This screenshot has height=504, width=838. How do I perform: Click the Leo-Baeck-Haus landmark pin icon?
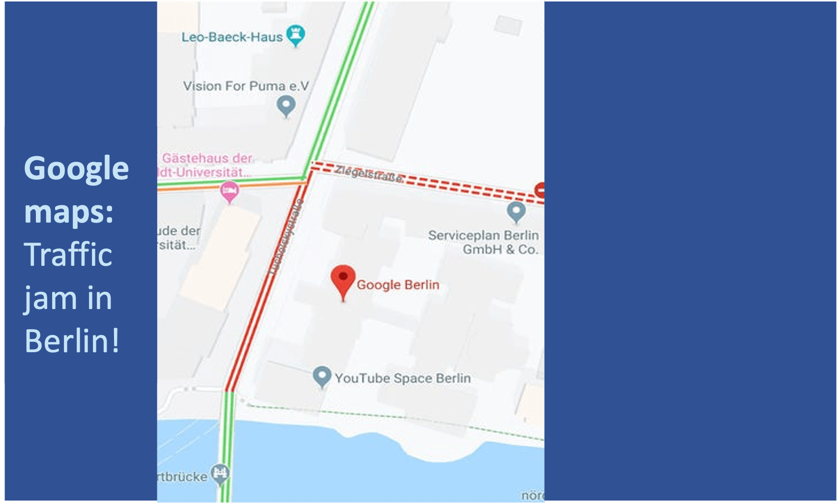click(x=295, y=35)
